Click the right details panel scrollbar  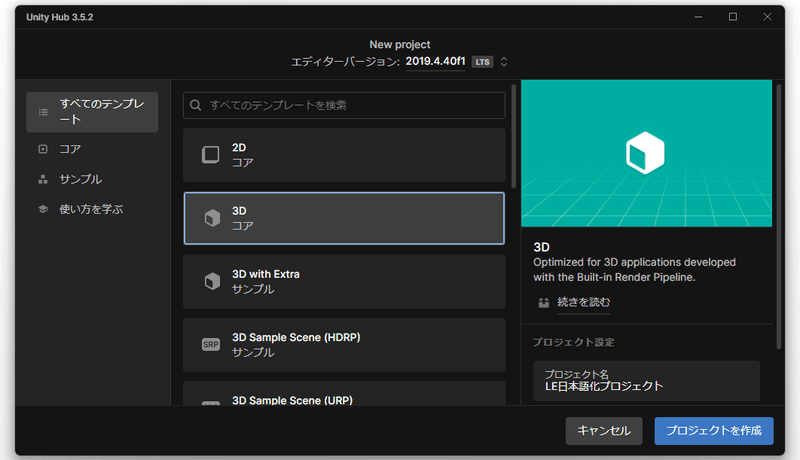pos(779,217)
